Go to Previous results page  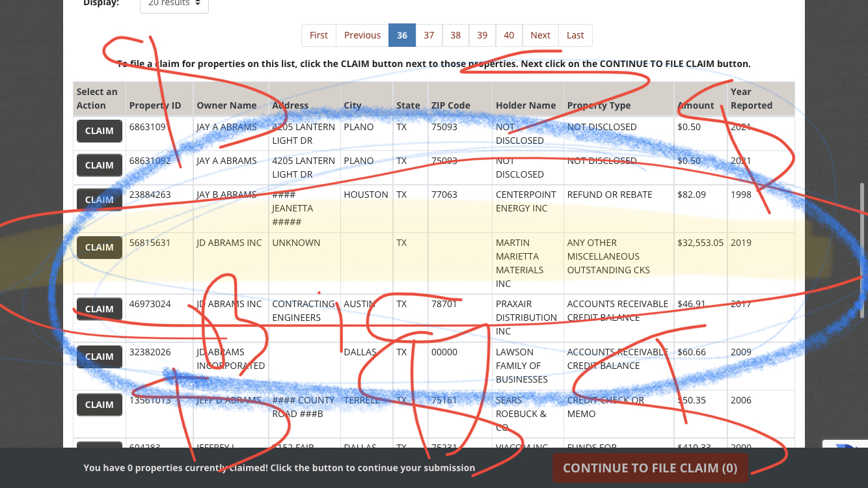362,35
